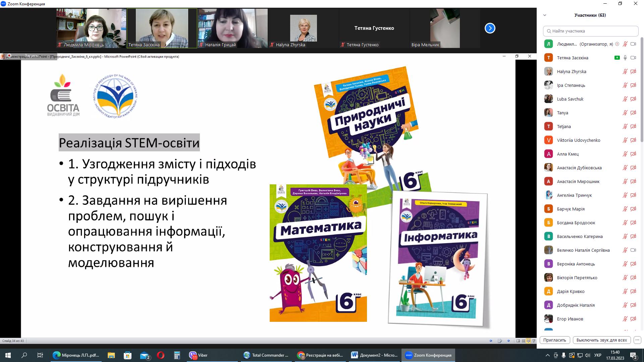Show next video gallery page arrow
Image resolution: width=644 pixels, height=362 pixels.
click(490, 28)
